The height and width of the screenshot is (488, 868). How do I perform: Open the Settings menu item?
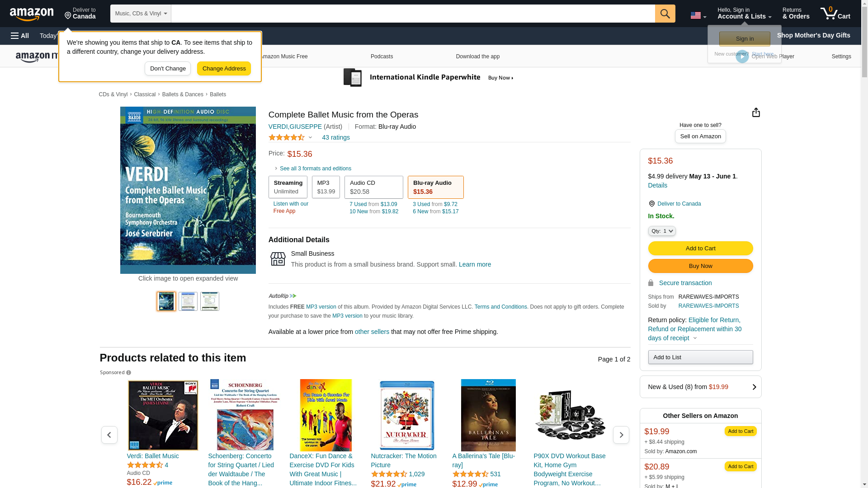841,56
